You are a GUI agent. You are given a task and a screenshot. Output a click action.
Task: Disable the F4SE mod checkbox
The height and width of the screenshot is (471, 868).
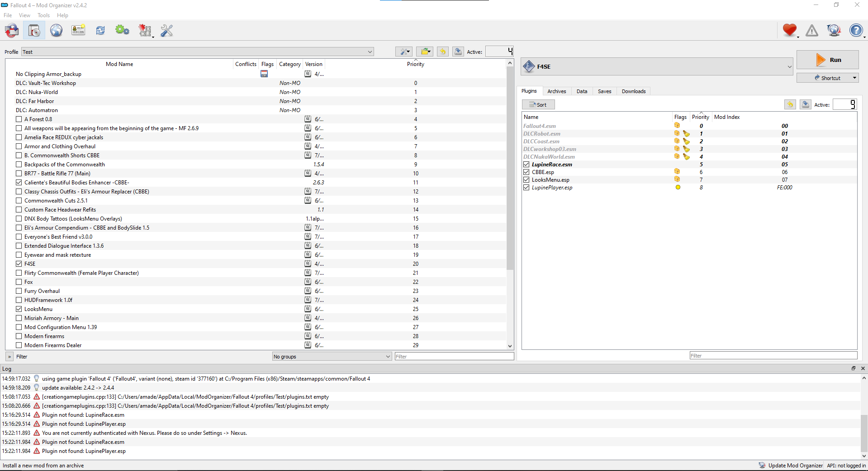19,264
